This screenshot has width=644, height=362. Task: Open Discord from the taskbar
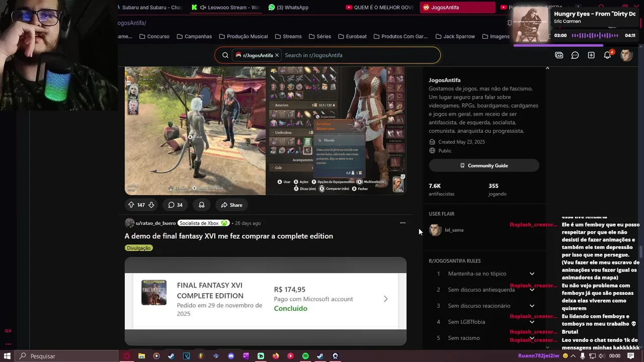[231, 356]
